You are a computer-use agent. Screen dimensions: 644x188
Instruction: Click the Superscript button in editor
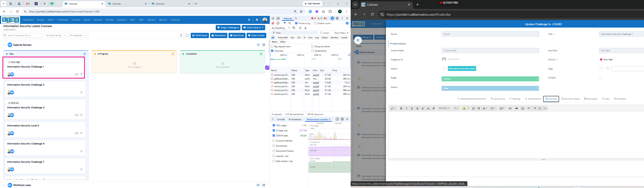click(423, 108)
